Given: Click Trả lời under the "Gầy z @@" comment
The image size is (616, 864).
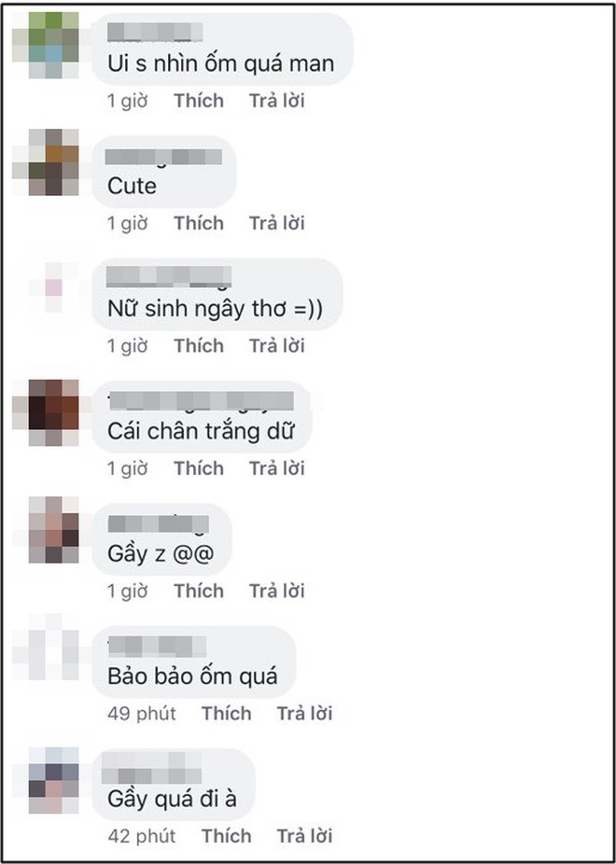Looking at the screenshot, I should tap(276, 591).
